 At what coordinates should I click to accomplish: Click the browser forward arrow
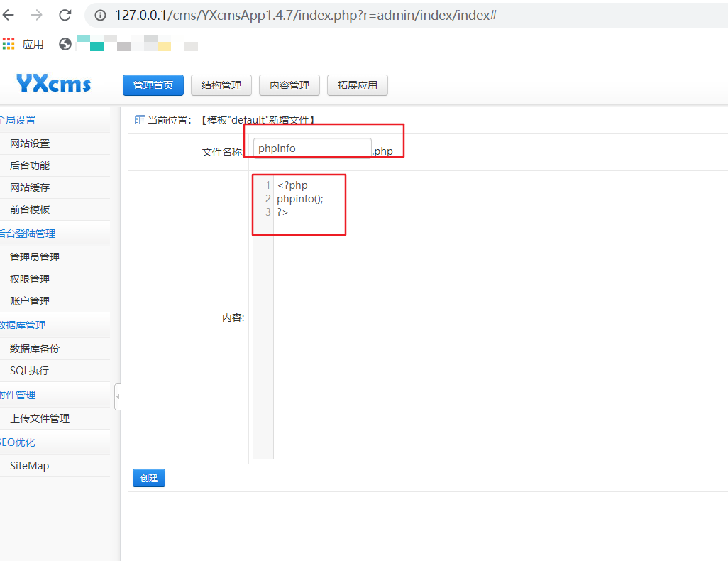pyautogui.click(x=37, y=15)
